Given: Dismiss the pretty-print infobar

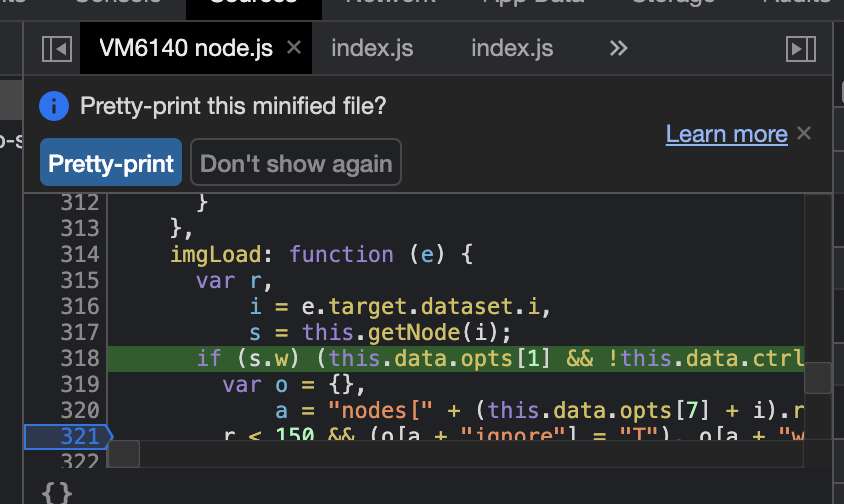Looking at the screenshot, I should point(804,133).
